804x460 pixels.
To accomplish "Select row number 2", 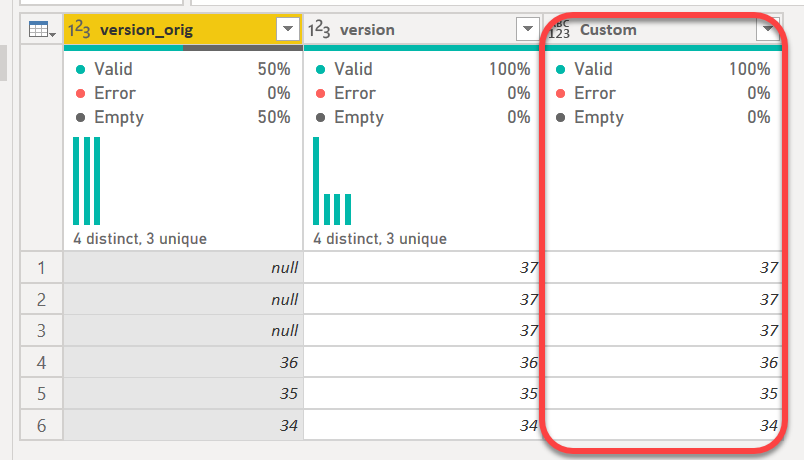I will tap(42, 299).
